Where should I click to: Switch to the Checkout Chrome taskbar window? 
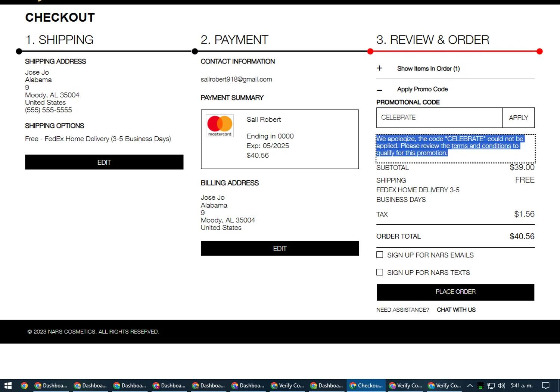click(x=366, y=386)
